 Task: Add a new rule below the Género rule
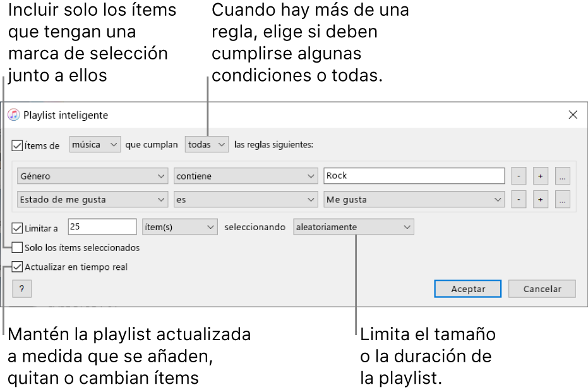(541, 176)
